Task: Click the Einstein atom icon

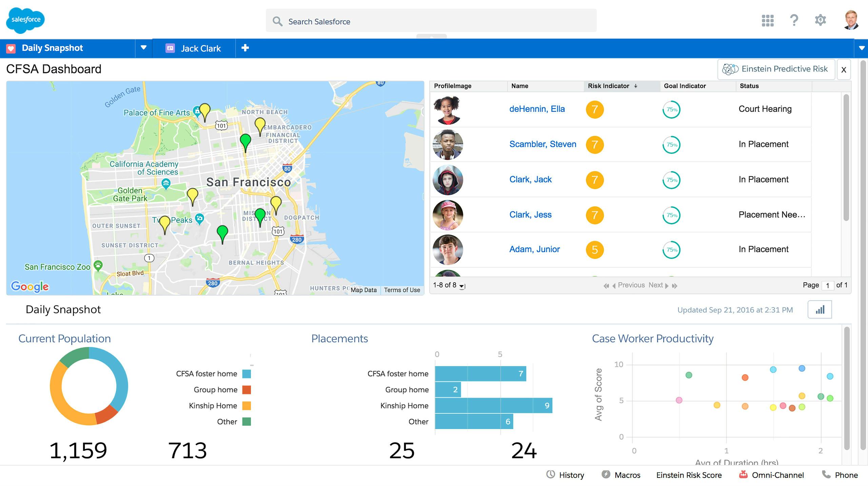Action: pyautogui.click(x=730, y=69)
